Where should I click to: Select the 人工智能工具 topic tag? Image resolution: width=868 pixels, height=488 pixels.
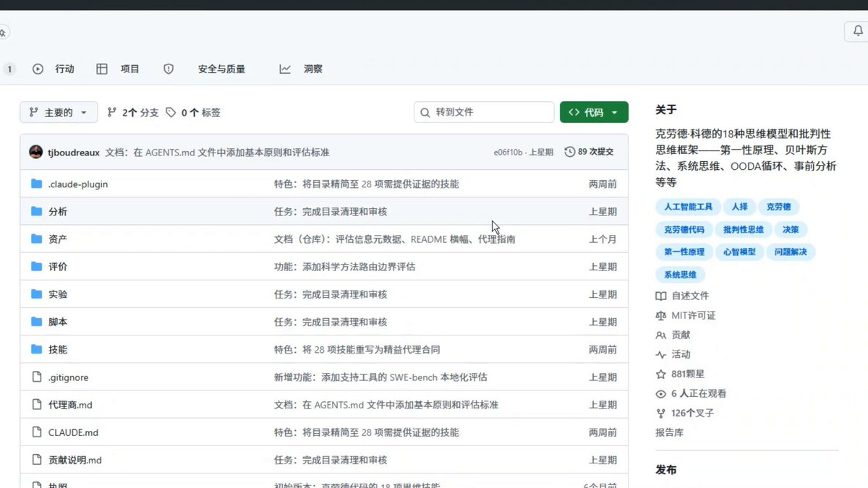click(688, 207)
